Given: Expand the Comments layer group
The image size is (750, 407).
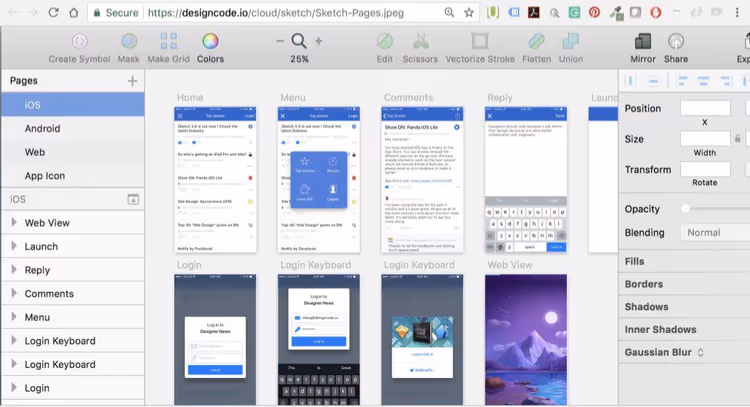Looking at the screenshot, I should (14, 293).
